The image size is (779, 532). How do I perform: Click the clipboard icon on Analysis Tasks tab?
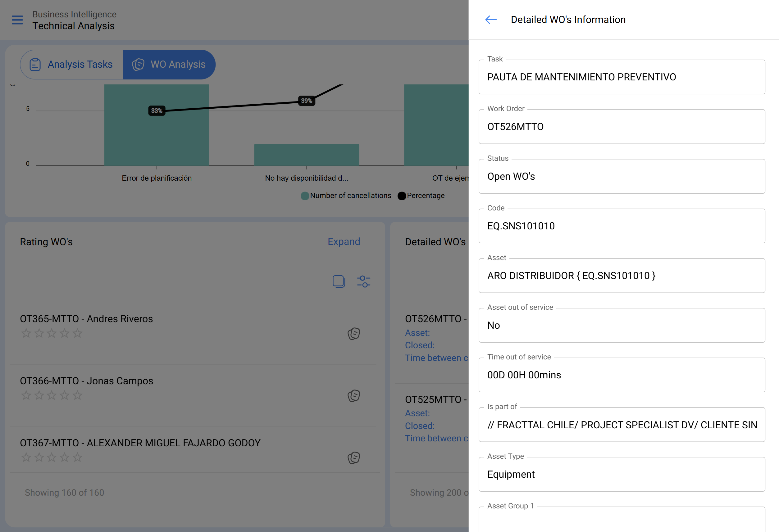35,64
